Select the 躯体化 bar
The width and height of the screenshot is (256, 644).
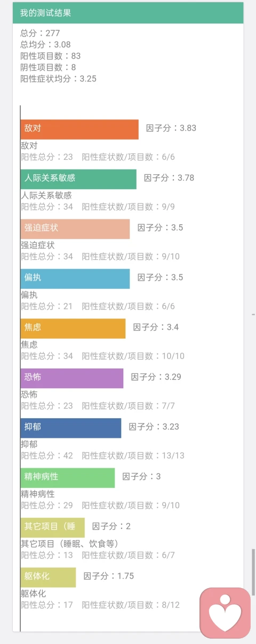pyautogui.click(x=49, y=577)
